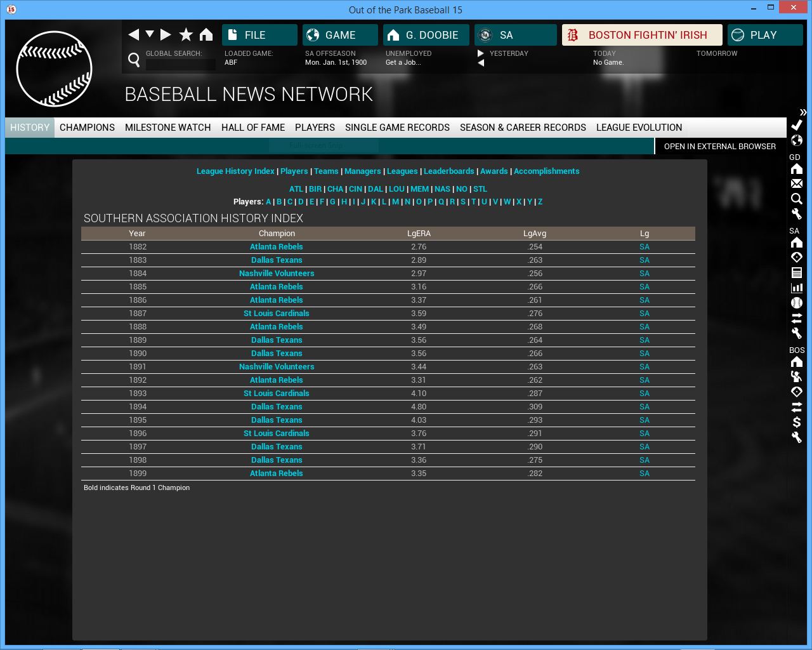
Task: Open the envelope mail icon in the GD sidebar
Action: click(x=797, y=184)
